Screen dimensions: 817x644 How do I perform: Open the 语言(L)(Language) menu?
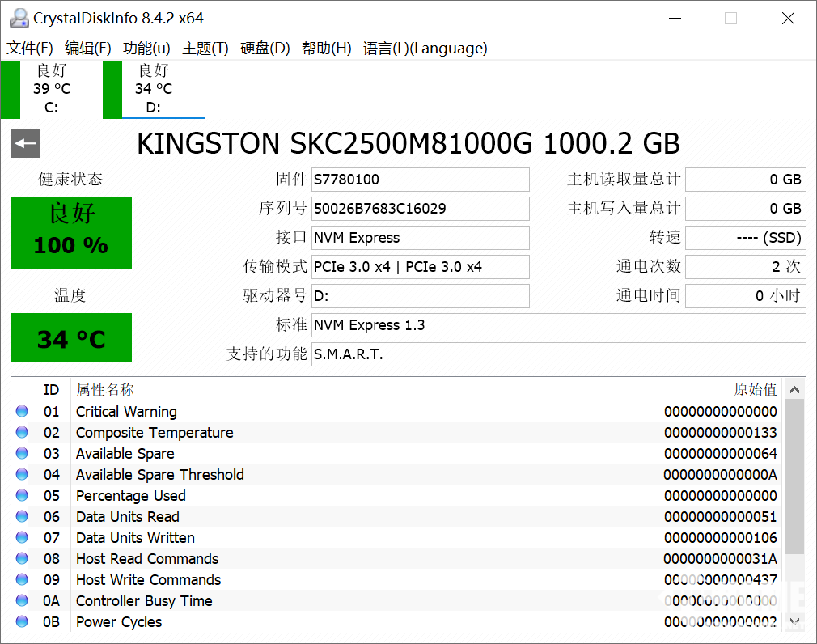tap(425, 48)
